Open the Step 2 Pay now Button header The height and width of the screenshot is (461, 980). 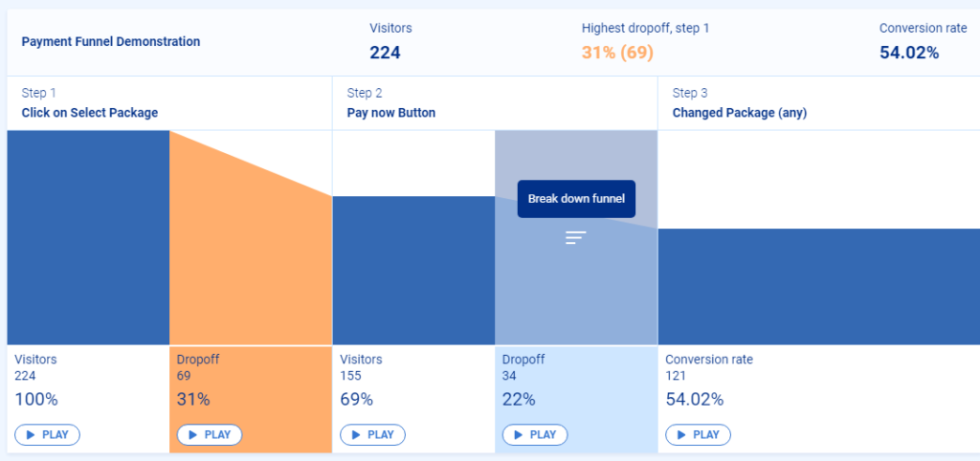495,103
